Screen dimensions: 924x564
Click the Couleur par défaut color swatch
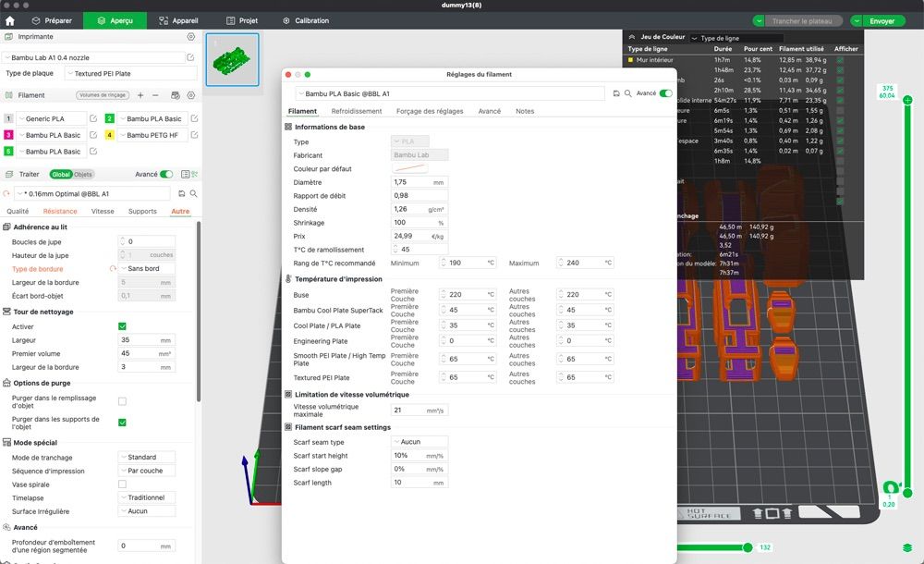click(410, 168)
